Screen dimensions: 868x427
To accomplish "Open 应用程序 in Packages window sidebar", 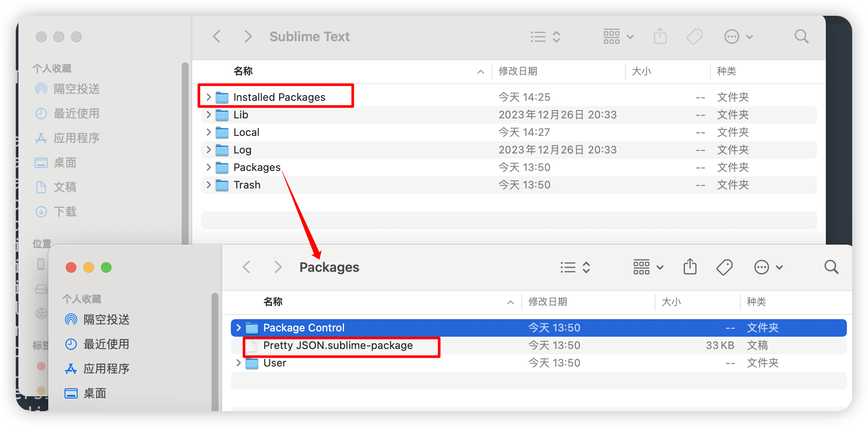I will click(97, 369).
